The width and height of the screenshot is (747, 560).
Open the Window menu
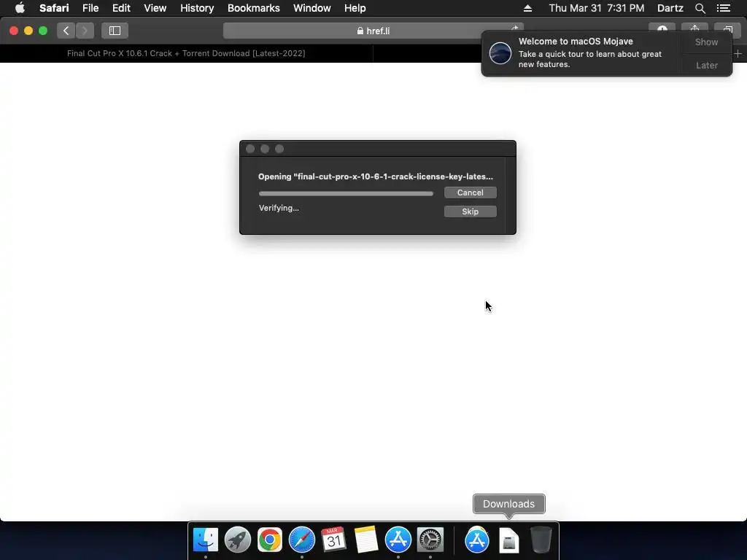pos(312,8)
